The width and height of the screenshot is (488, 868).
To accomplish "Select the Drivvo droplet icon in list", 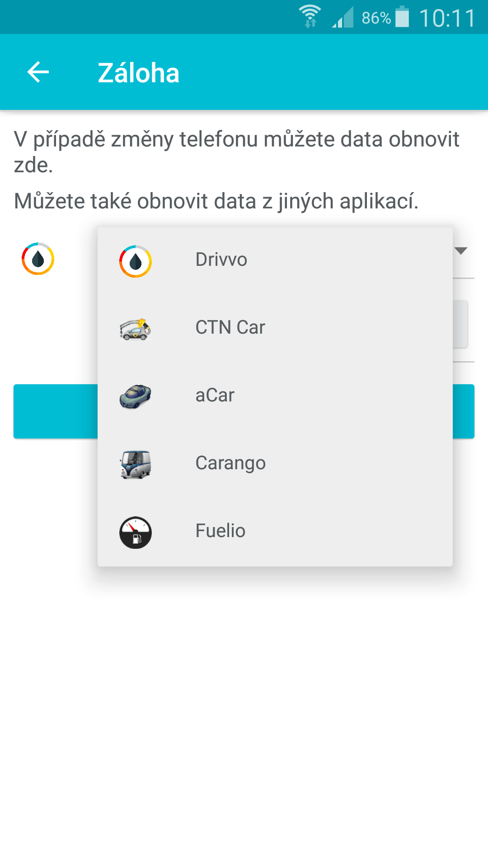I will (136, 261).
